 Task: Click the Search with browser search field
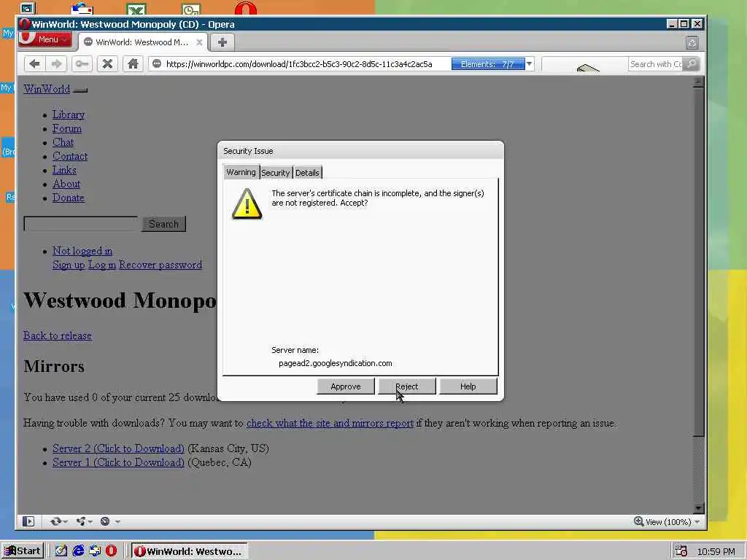[x=656, y=64]
